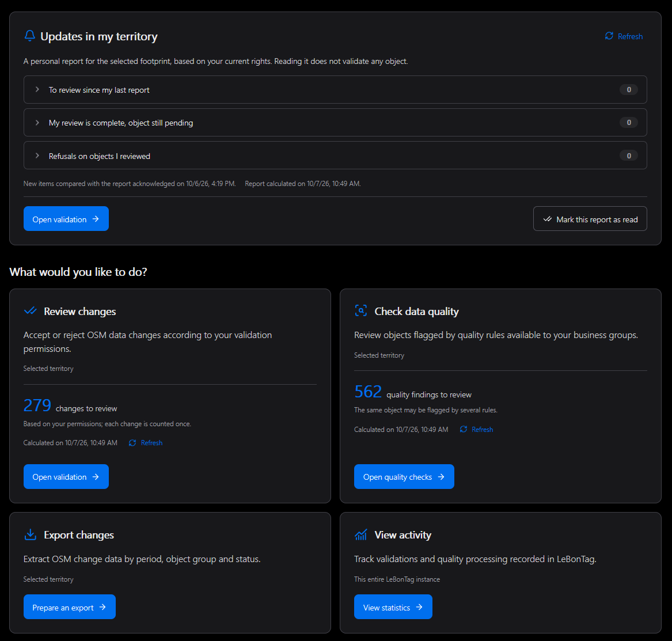Click the scan icon beside Check data quality
This screenshot has width=672, height=641.
[x=361, y=311]
